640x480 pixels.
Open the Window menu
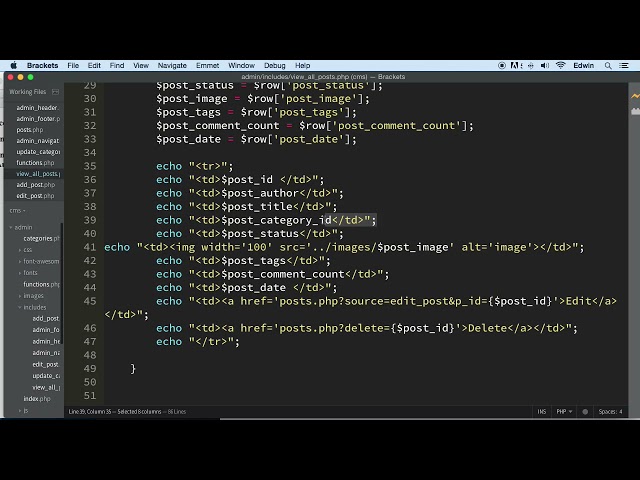(241, 65)
